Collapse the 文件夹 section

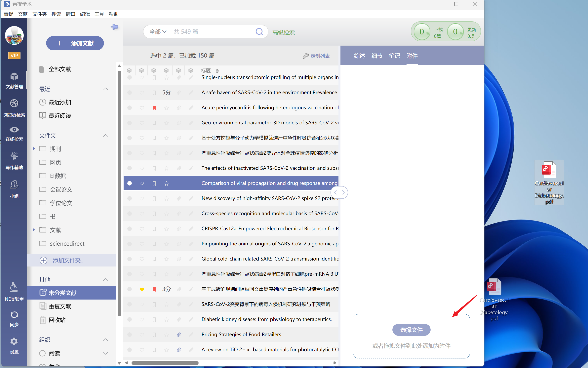[x=106, y=136]
